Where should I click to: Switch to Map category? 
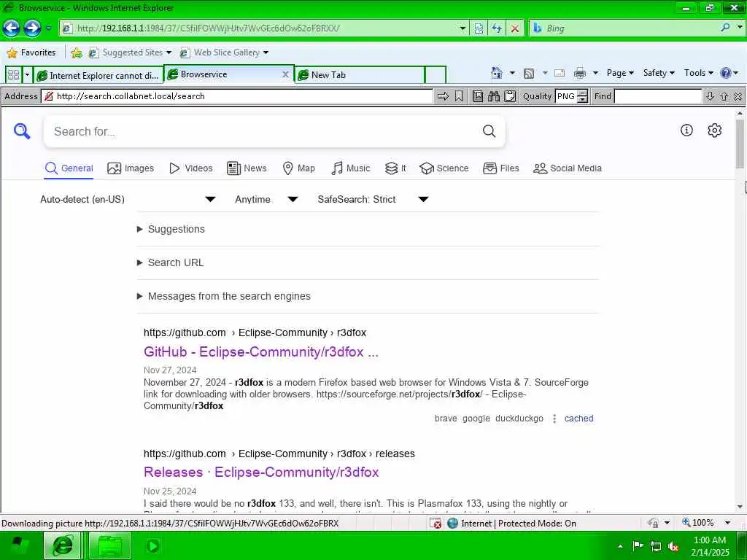tap(298, 168)
